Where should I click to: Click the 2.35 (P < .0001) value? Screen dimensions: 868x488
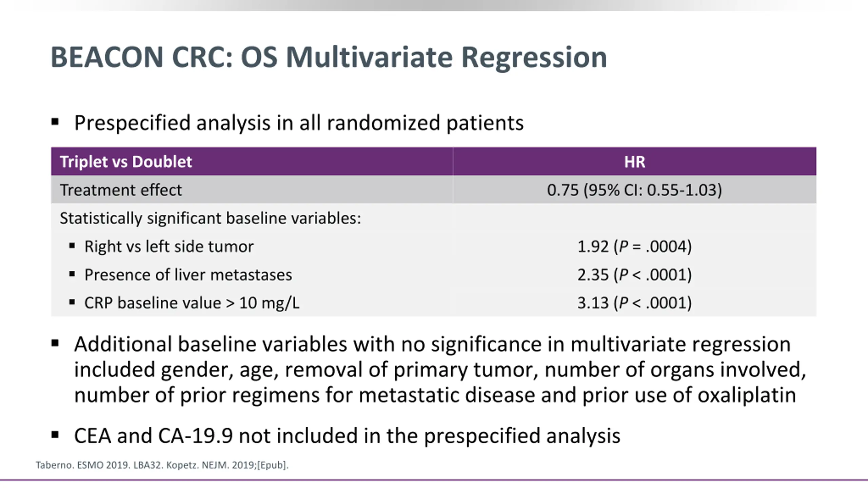(x=634, y=274)
